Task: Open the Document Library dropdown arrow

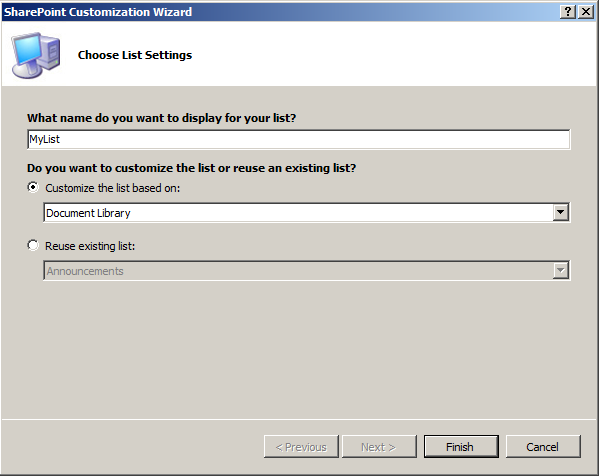Action: pyautogui.click(x=560, y=212)
